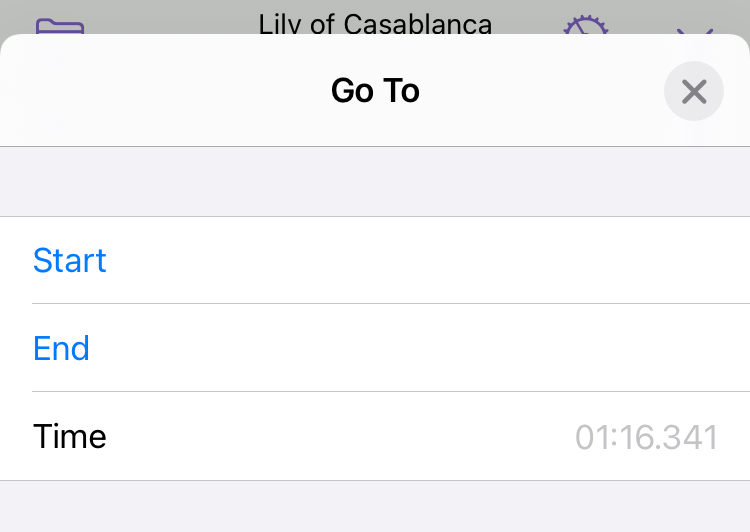Click white space right of Start
This screenshot has height=532, width=750.
point(426,260)
